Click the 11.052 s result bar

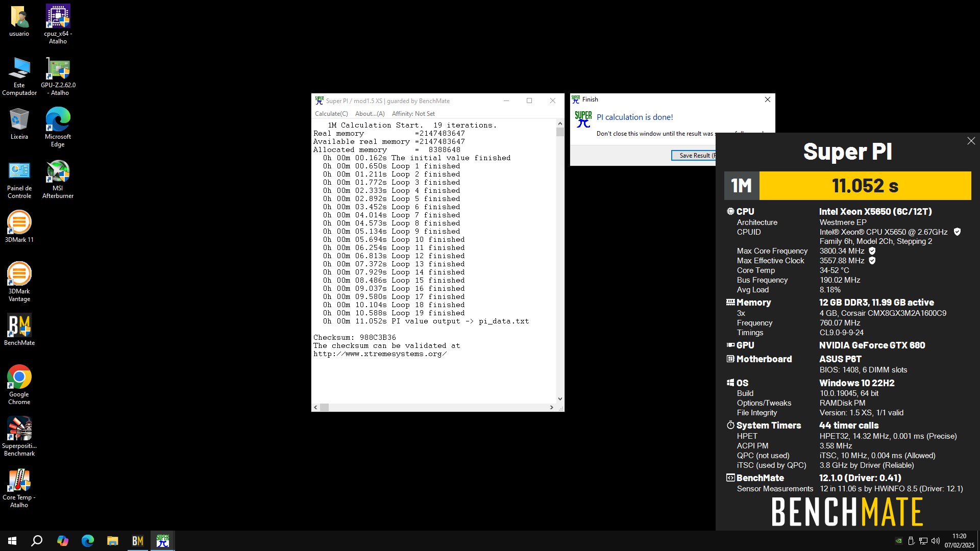tap(865, 186)
